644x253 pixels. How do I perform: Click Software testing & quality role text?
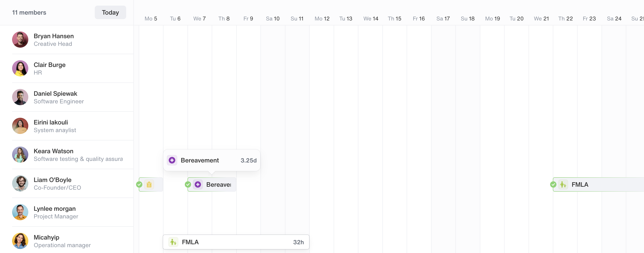pos(78,159)
